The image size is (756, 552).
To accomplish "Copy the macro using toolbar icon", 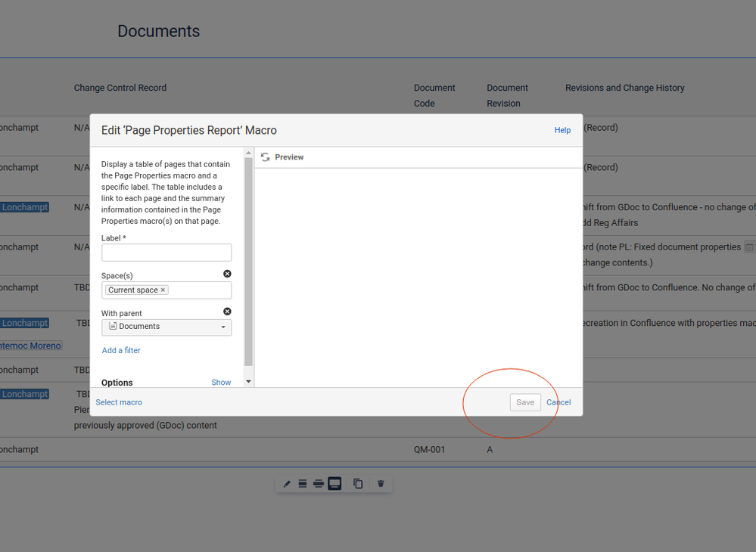I will tap(358, 484).
